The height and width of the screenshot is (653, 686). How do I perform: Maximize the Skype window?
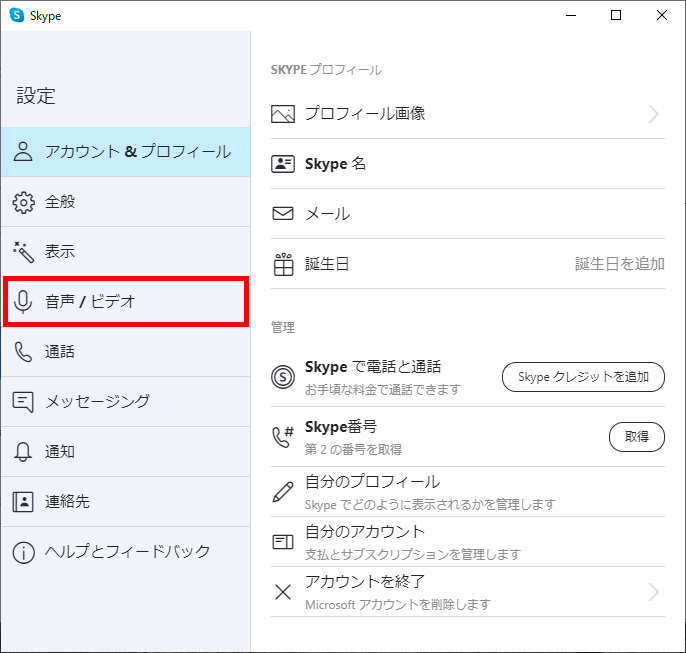point(616,15)
